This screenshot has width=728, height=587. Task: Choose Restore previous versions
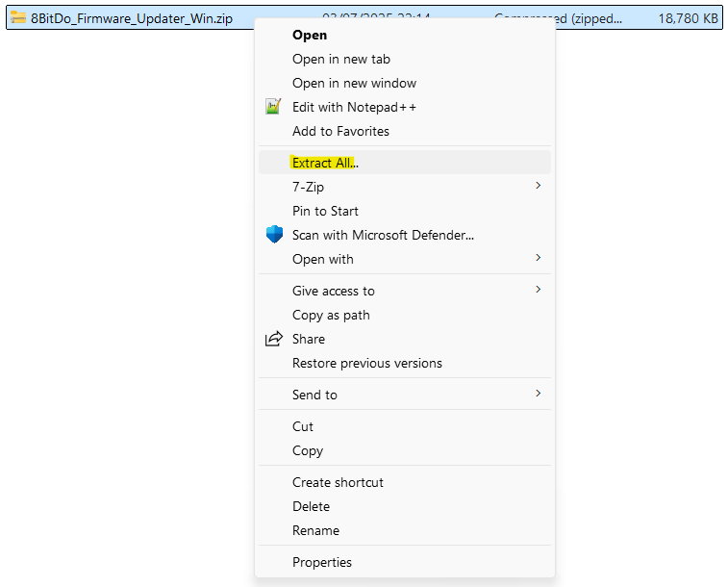click(x=405, y=363)
